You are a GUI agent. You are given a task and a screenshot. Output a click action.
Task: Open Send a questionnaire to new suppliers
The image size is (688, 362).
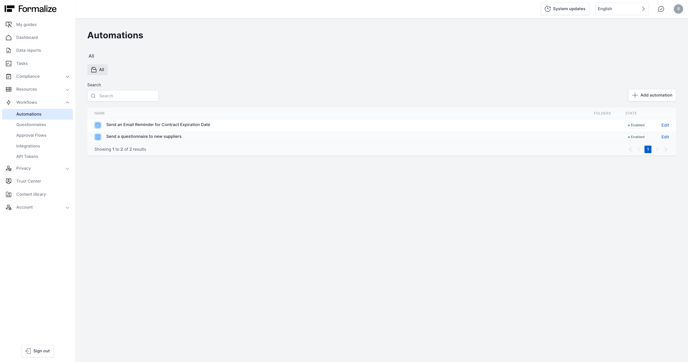143,136
